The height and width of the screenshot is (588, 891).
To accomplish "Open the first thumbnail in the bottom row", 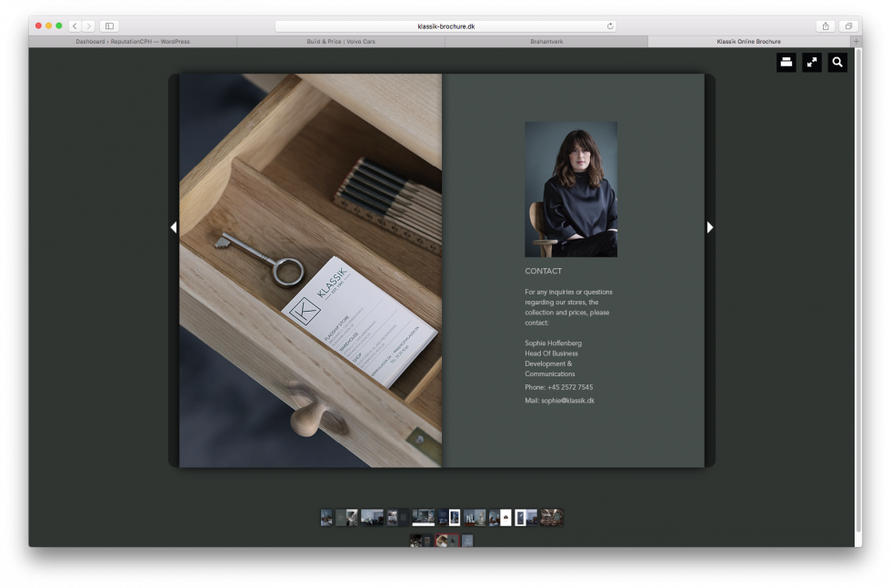I will (421, 540).
